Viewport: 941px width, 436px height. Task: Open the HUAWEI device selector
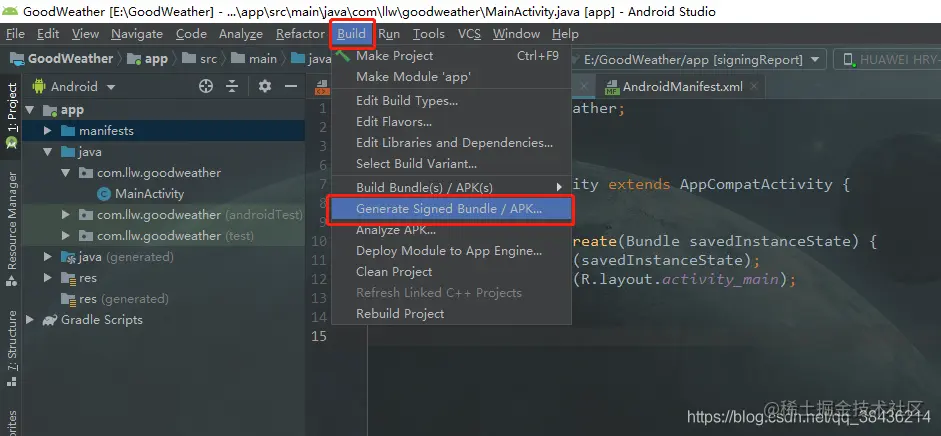pos(887,59)
